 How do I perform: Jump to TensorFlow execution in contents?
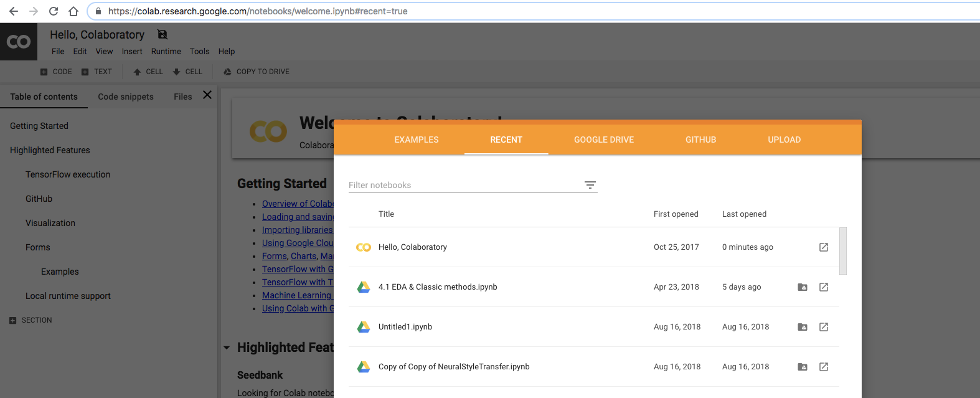coord(68,174)
